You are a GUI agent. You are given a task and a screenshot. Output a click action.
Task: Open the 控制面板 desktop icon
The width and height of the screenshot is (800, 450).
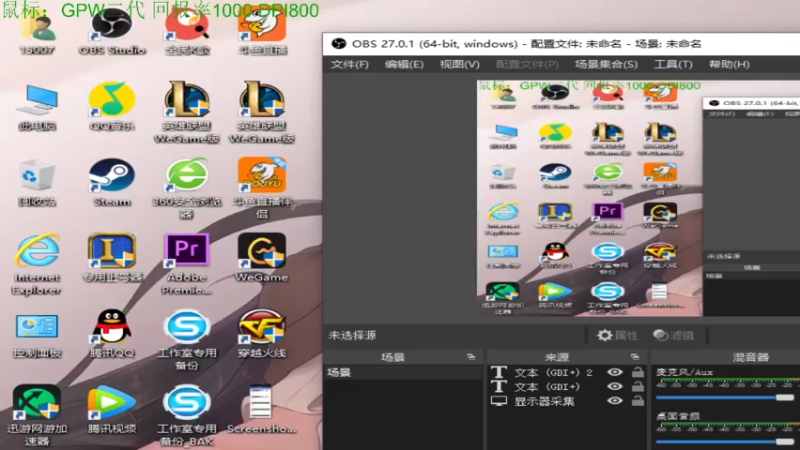[x=37, y=335]
